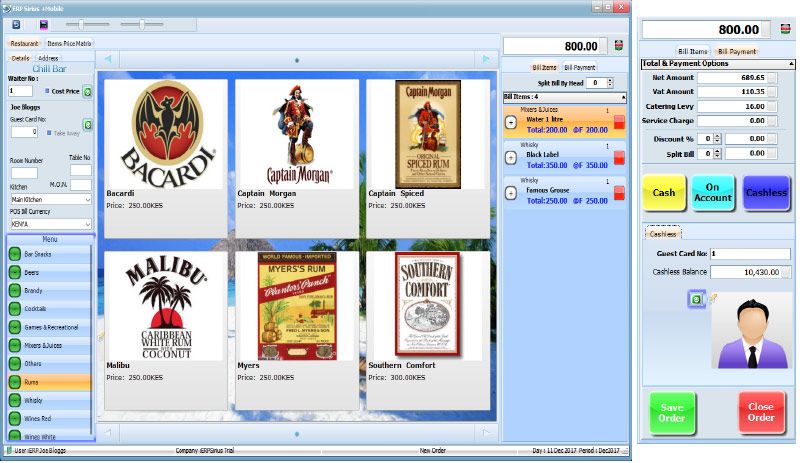Click bottom right page arrow under products
Viewport: 800px width, 463px height.
pos(486,433)
